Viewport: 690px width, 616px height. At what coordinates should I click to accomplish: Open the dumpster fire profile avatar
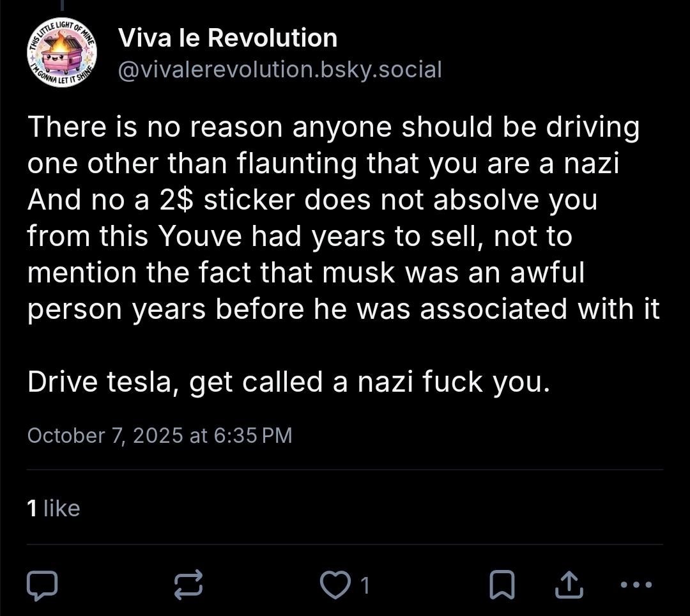(x=62, y=52)
